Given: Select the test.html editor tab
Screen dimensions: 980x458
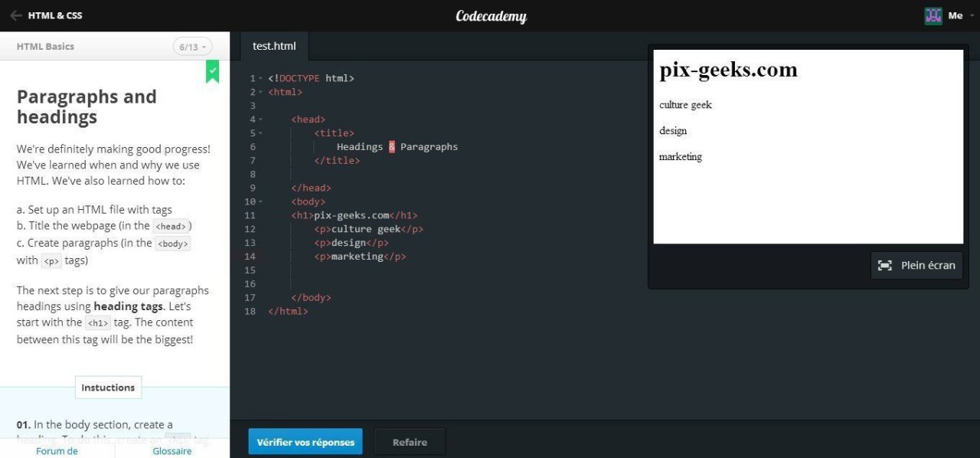Looking at the screenshot, I should coord(274,46).
